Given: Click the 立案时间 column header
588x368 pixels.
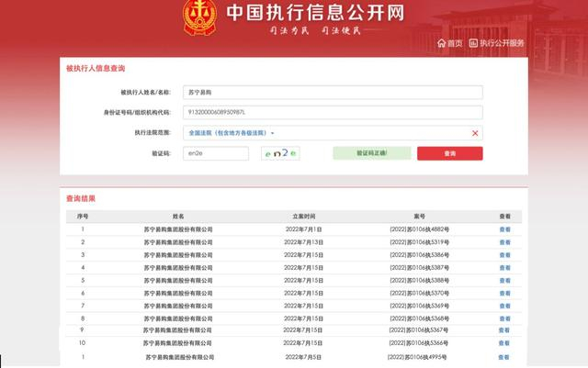Looking at the screenshot, I should click(304, 217).
